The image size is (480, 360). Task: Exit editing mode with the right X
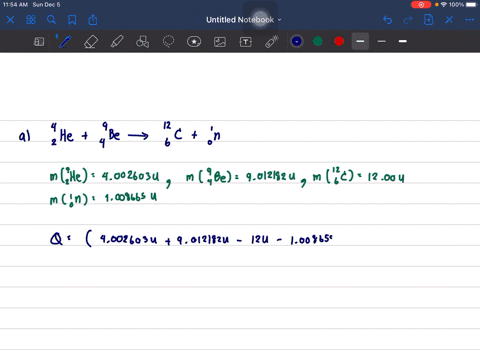(x=449, y=20)
